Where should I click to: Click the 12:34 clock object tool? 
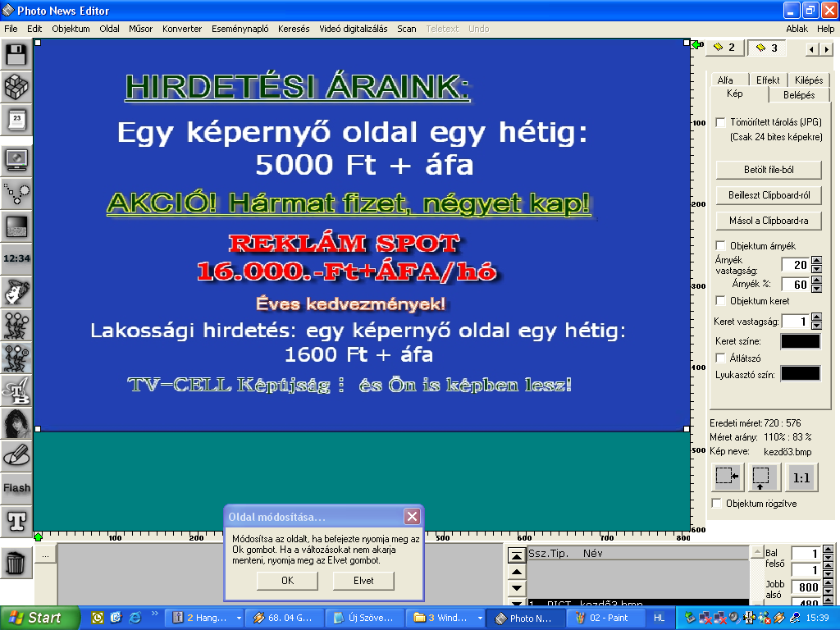pyautogui.click(x=16, y=258)
